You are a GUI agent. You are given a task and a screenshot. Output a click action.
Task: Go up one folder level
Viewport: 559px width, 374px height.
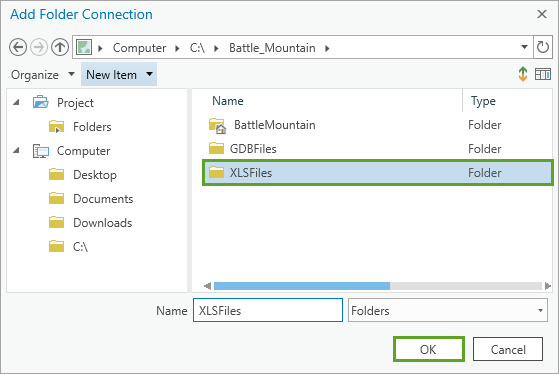coord(60,47)
